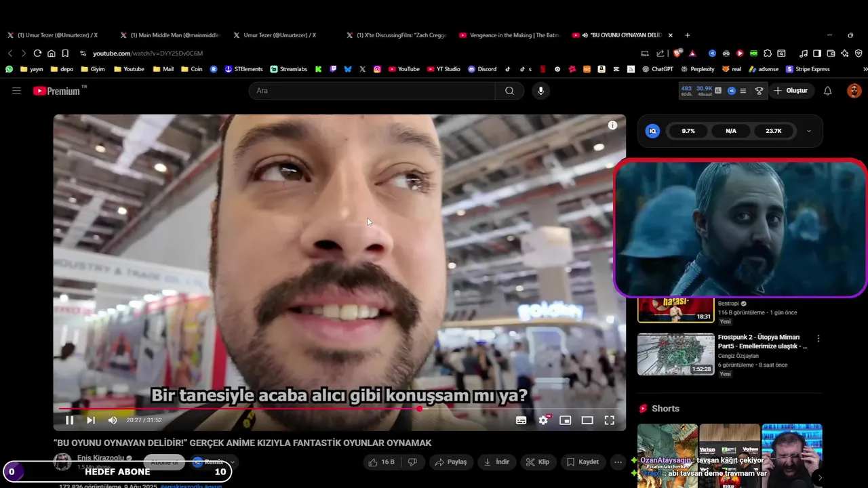Switch to X'te DiscussingFilm tab
This screenshot has width=868, height=488.
(x=396, y=35)
